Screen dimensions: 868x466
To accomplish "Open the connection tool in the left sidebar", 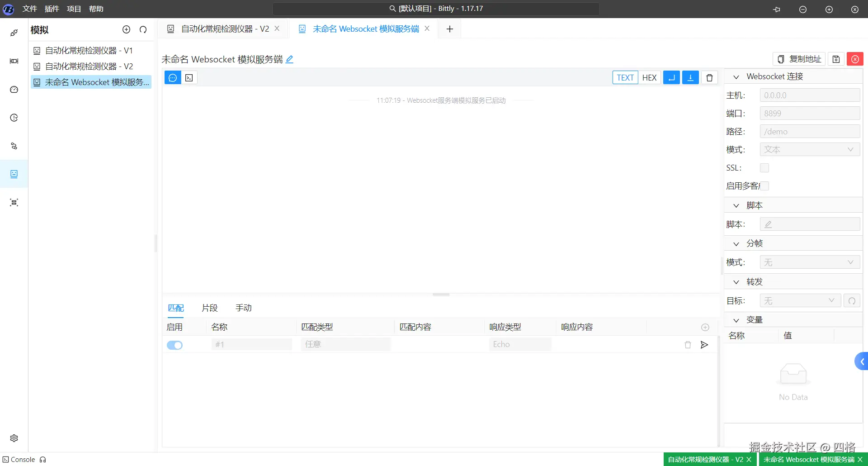I will tap(14, 33).
